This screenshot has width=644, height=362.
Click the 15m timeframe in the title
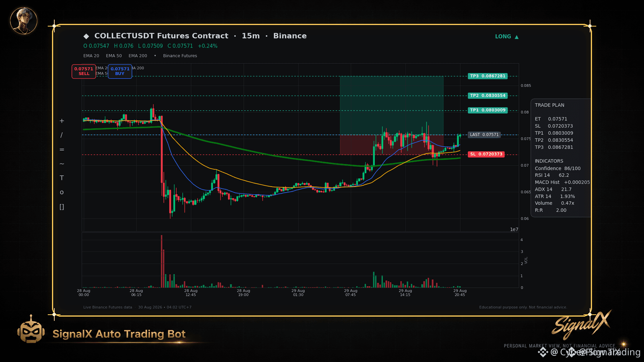click(251, 36)
